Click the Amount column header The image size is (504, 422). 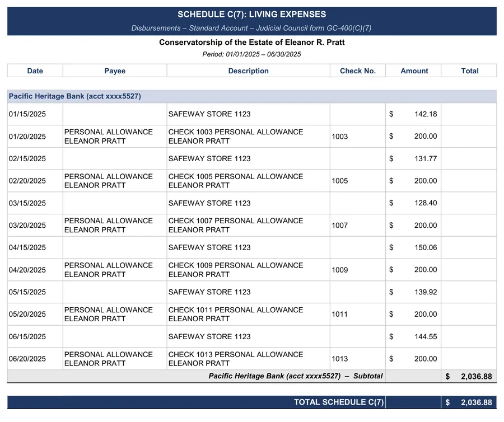click(x=414, y=71)
